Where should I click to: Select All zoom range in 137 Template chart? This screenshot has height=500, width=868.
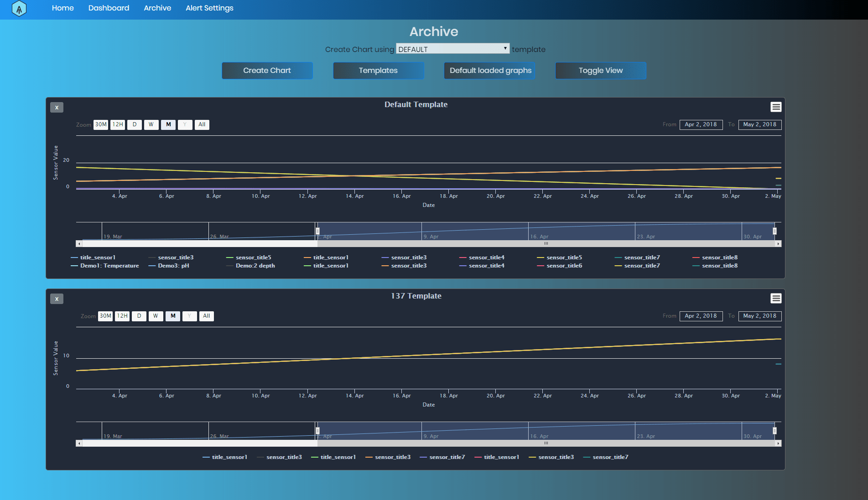click(x=206, y=316)
